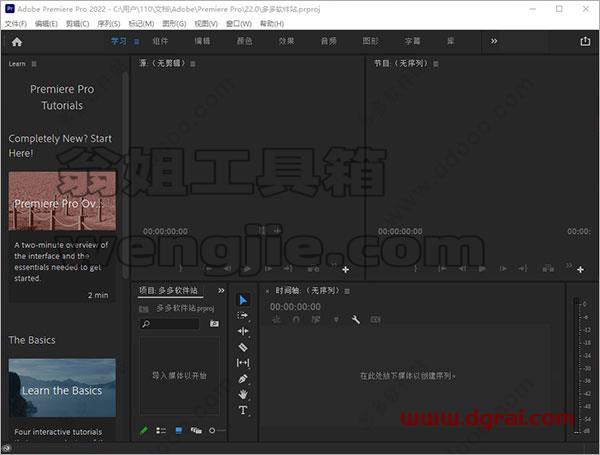Switch to the 图形 workspace tab
Viewport: 600px width, 455px height.
pyautogui.click(x=370, y=41)
